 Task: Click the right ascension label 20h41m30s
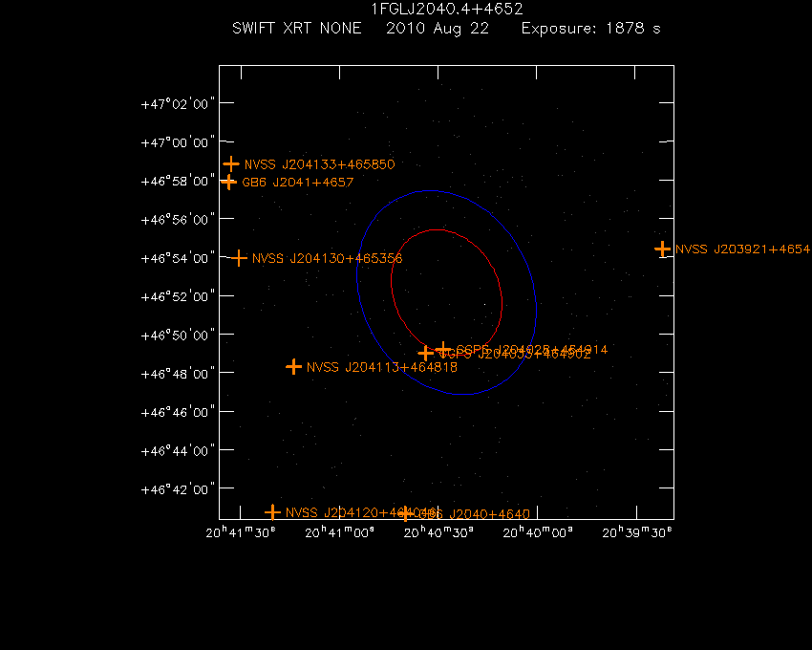pyautogui.click(x=241, y=532)
